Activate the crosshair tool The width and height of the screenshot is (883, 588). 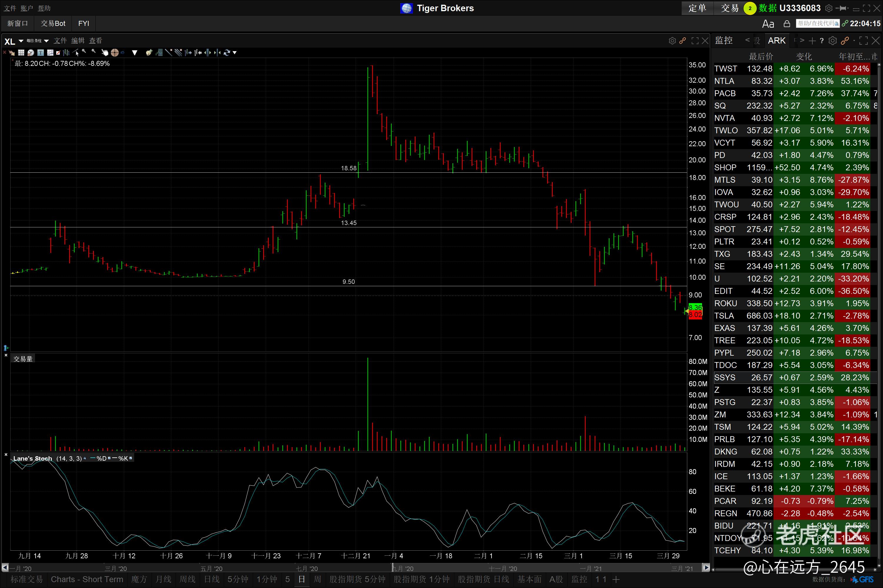tap(115, 53)
